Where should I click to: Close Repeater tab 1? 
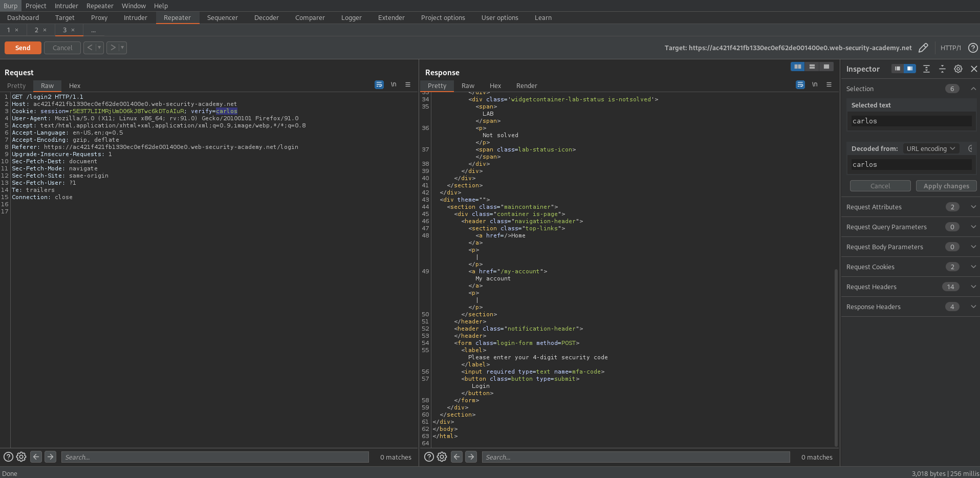tap(17, 30)
